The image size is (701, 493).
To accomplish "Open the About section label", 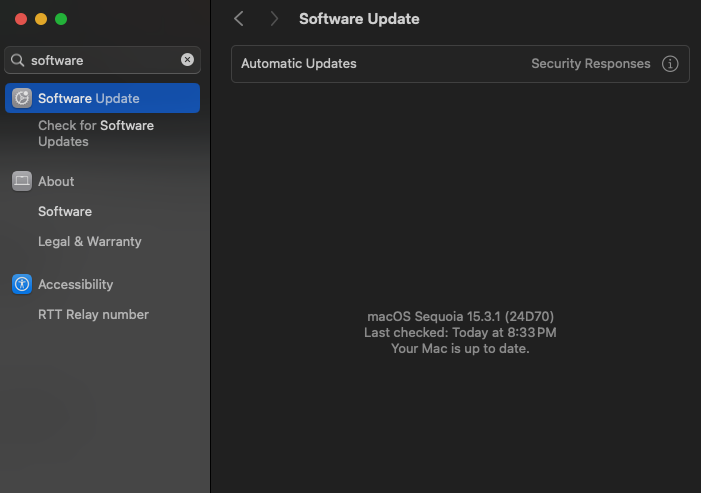I will tap(56, 181).
